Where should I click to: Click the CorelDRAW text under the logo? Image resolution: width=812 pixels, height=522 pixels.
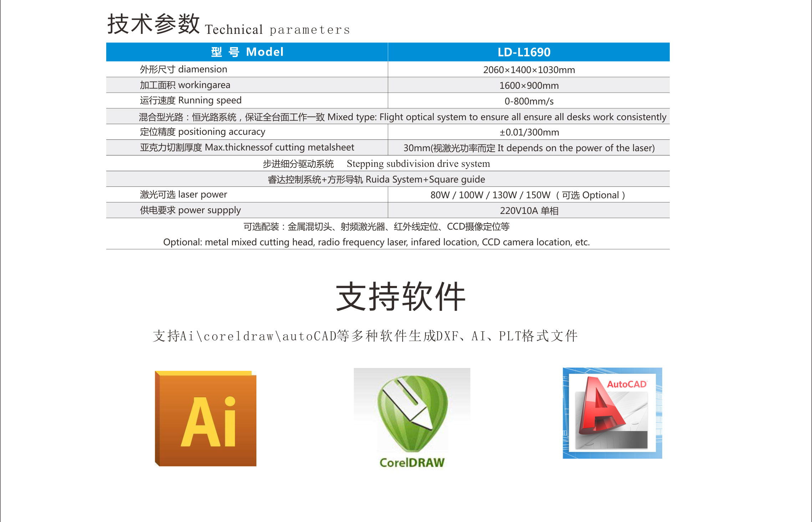(412, 462)
